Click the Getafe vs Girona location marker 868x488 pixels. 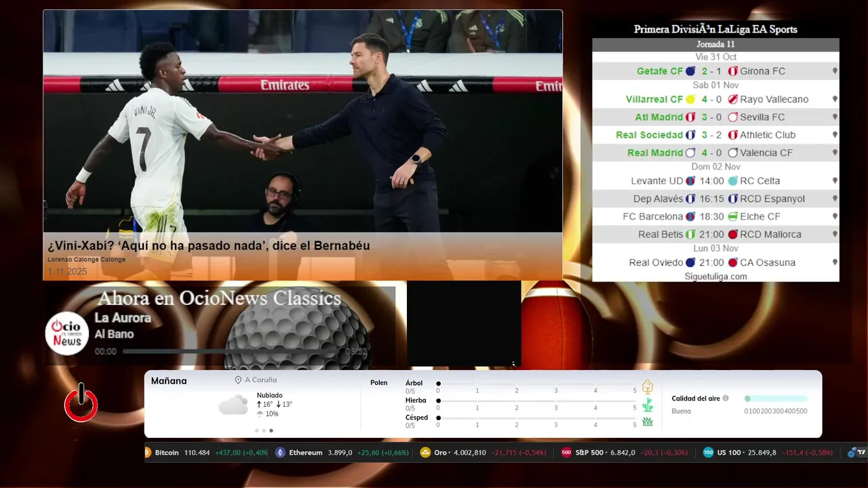(x=835, y=71)
